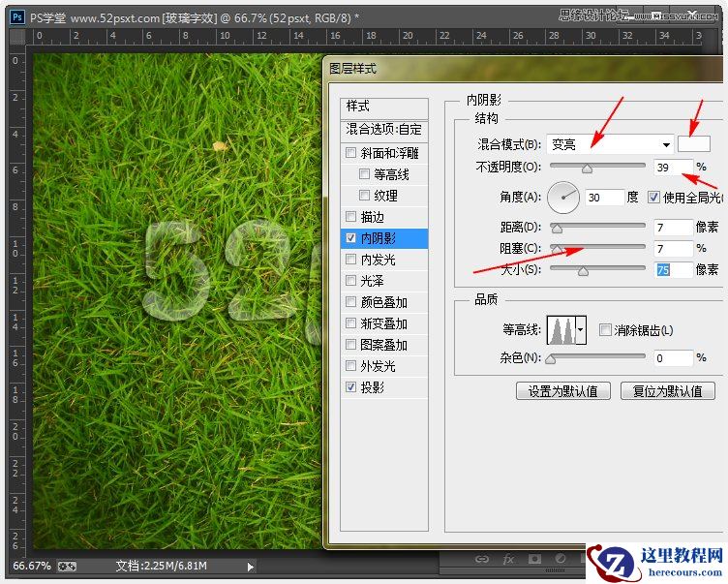
Task: Enable the 光泽 checkbox
Action: (351, 281)
